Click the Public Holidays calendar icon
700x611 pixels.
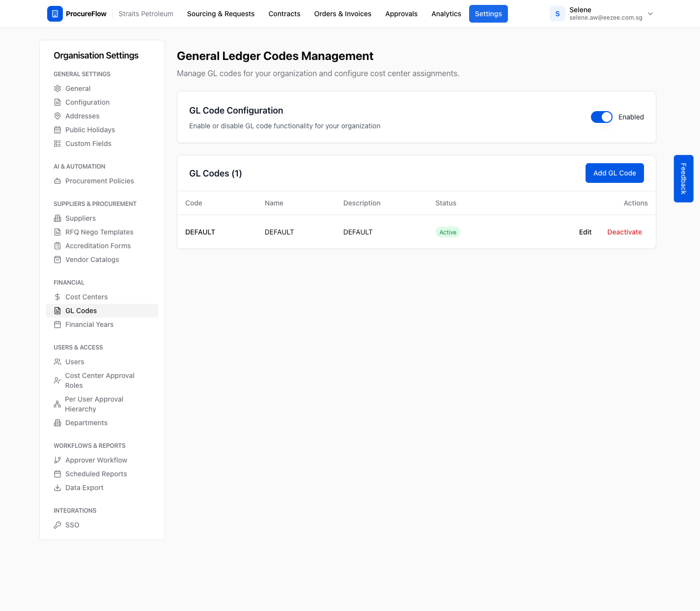pyautogui.click(x=57, y=130)
